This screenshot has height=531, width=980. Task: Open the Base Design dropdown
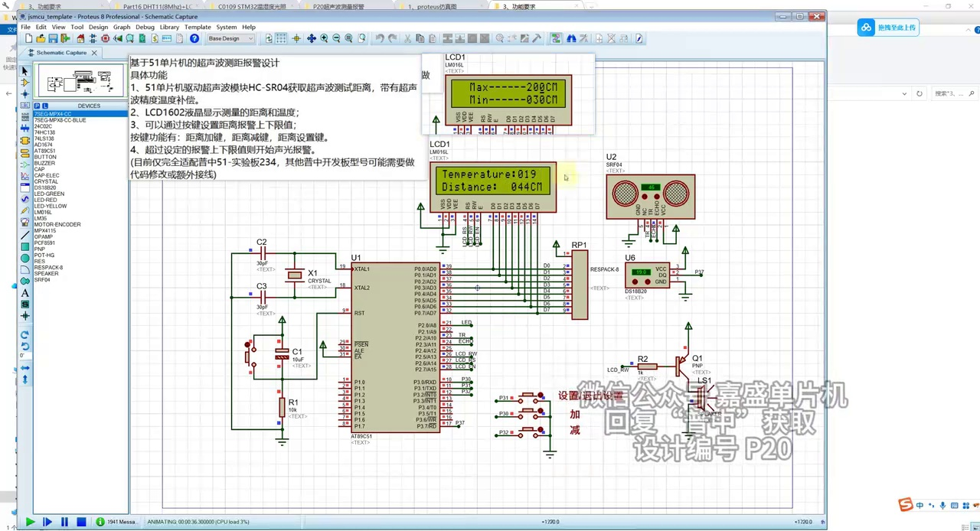(231, 38)
